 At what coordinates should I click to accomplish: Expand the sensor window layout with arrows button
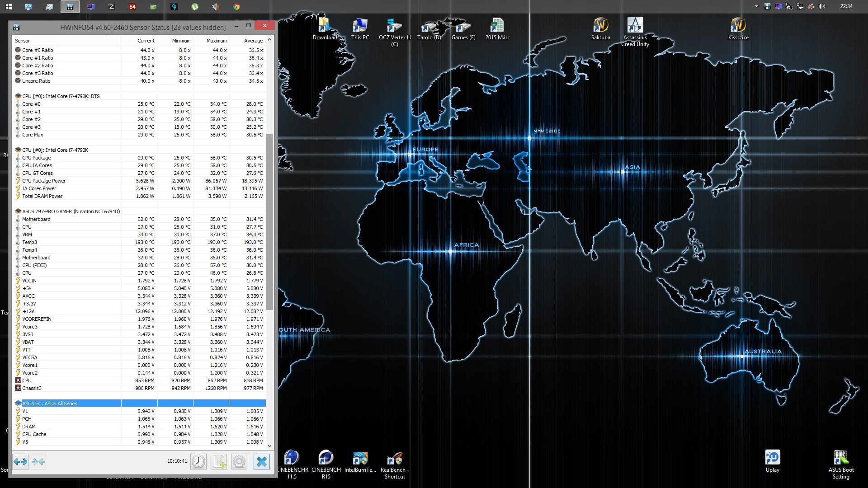click(20, 462)
